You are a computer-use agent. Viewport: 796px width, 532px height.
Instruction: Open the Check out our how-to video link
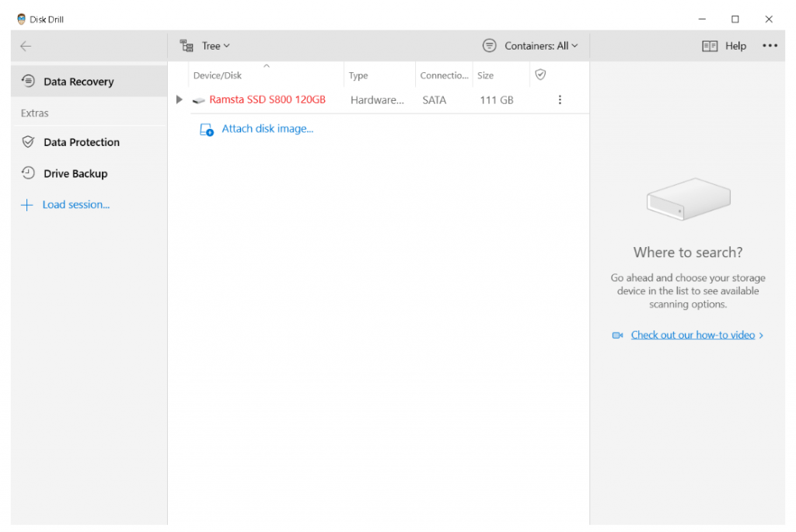693,336
